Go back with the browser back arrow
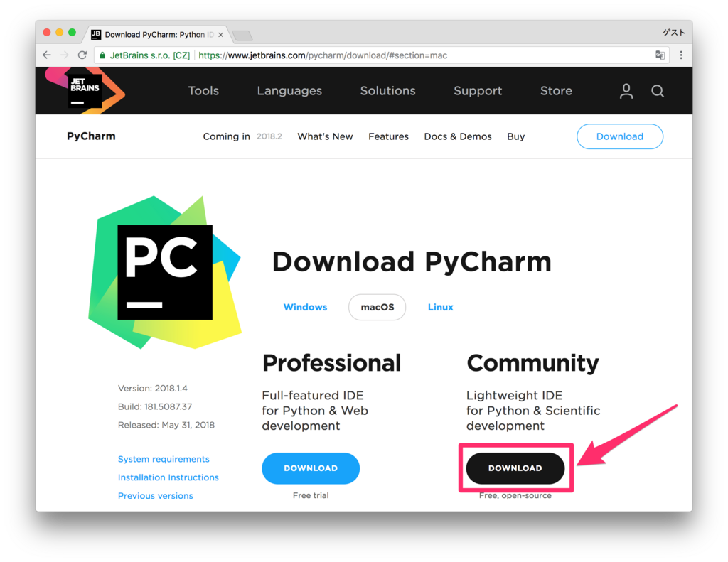Image resolution: width=728 pixels, height=562 pixels. [x=47, y=55]
